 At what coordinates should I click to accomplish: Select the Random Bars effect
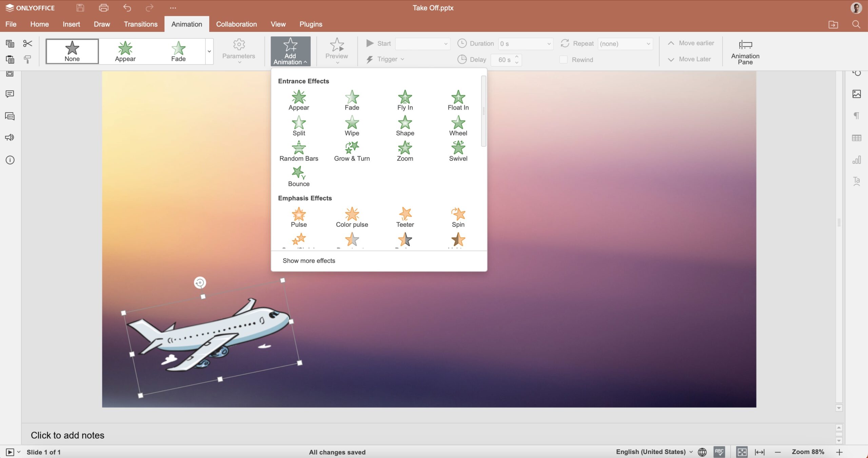(299, 151)
